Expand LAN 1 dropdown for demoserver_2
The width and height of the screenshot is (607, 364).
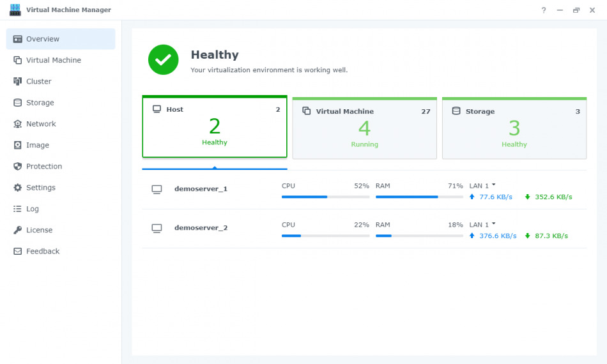482,225
